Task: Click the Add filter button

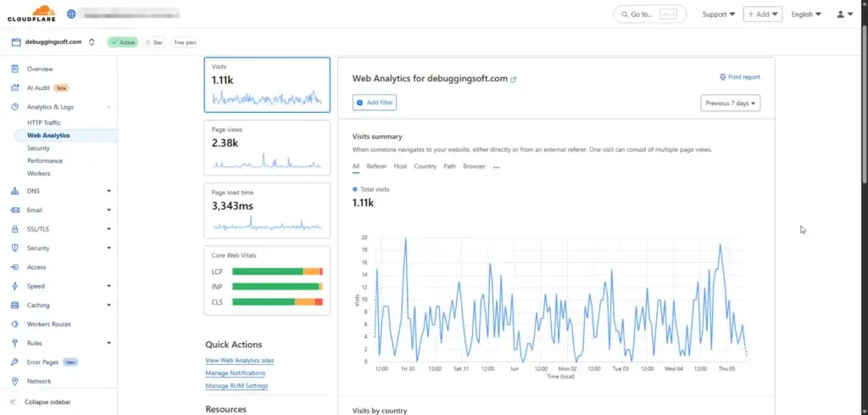Action: point(375,103)
